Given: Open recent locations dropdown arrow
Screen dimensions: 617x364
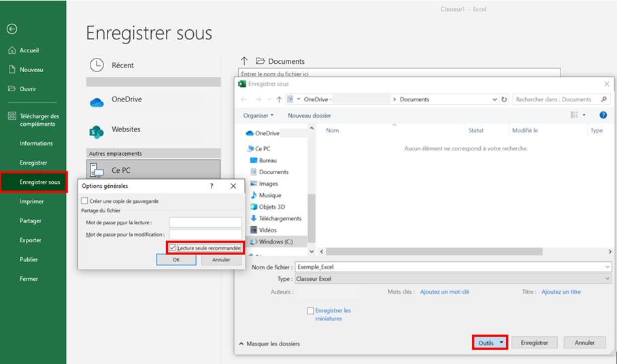Looking at the screenshot, I should pyautogui.click(x=269, y=99).
